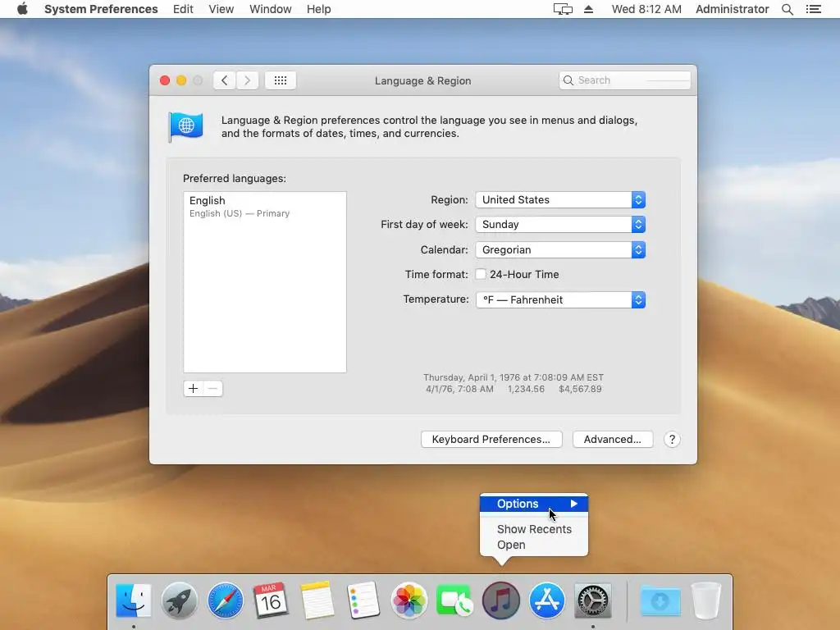Add a preferred language with plus button
The image size is (840, 630).
click(x=193, y=388)
